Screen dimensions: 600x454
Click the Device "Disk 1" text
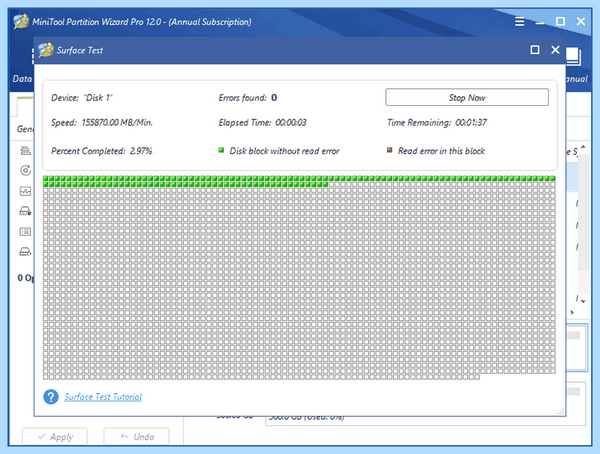click(82, 98)
